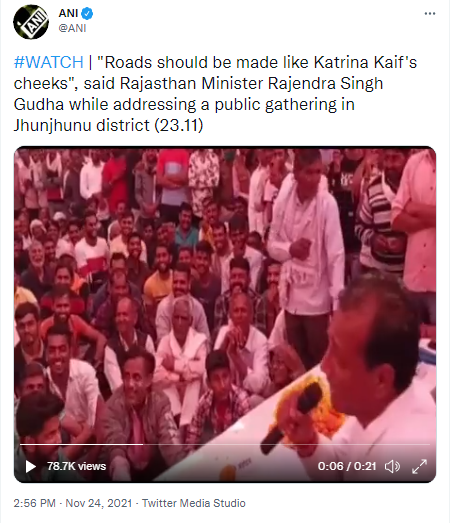Click the @ANI handle

pyautogui.click(x=72, y=28)
